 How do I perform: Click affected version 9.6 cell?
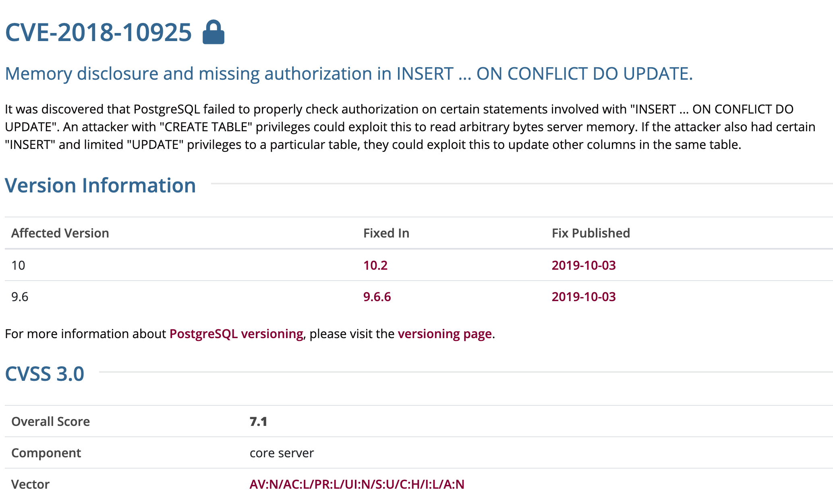tap(20, 297)
